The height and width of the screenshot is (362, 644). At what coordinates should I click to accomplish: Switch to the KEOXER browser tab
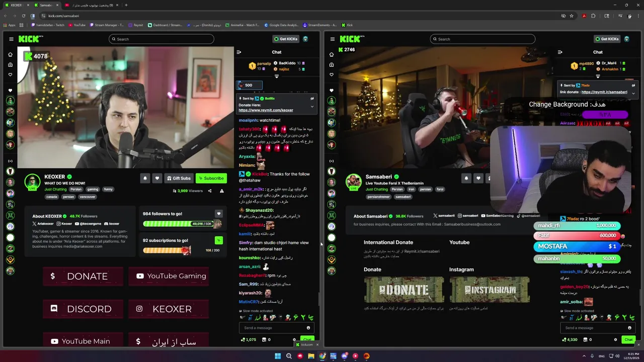17,5
